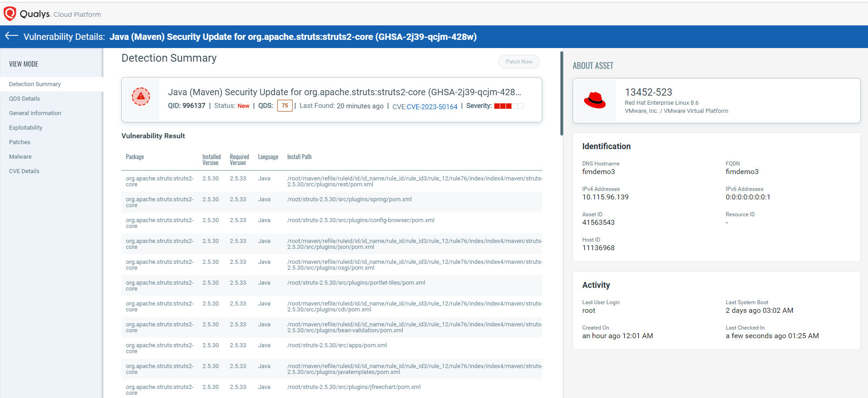Click the red vulnerability warning icon
This screenshot has width=868, height=398.
click(141, 96)
